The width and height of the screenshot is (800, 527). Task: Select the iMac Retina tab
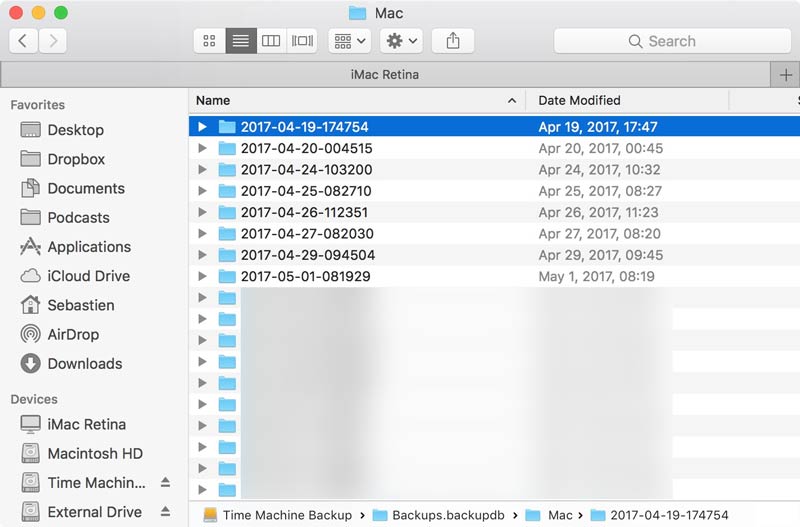[385, 75]
